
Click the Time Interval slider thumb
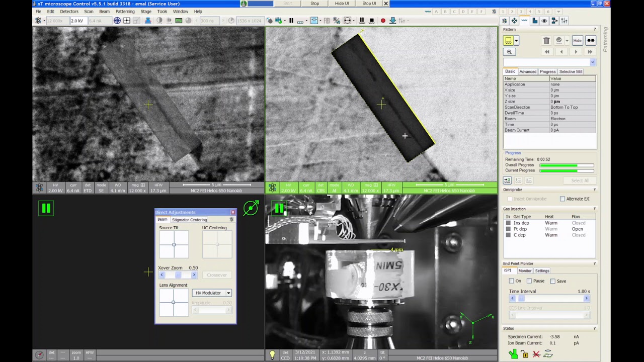tap(521, 299)
